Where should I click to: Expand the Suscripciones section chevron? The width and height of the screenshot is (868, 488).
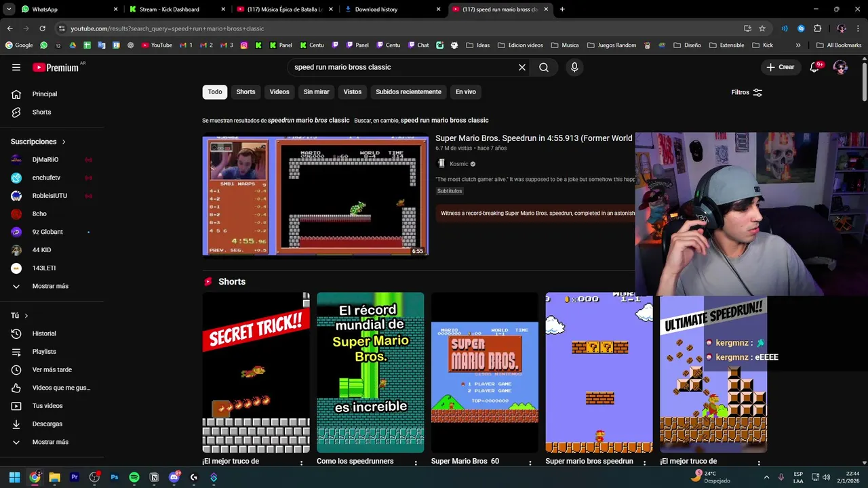point(64,142)
